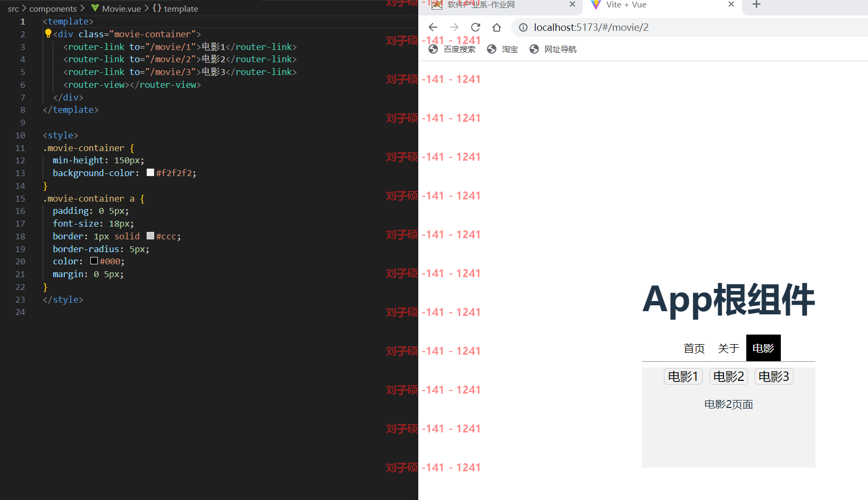The height and width of the screenshot is (500, 868).
Task: Click the browser back arrow
Action: [433, 27]
